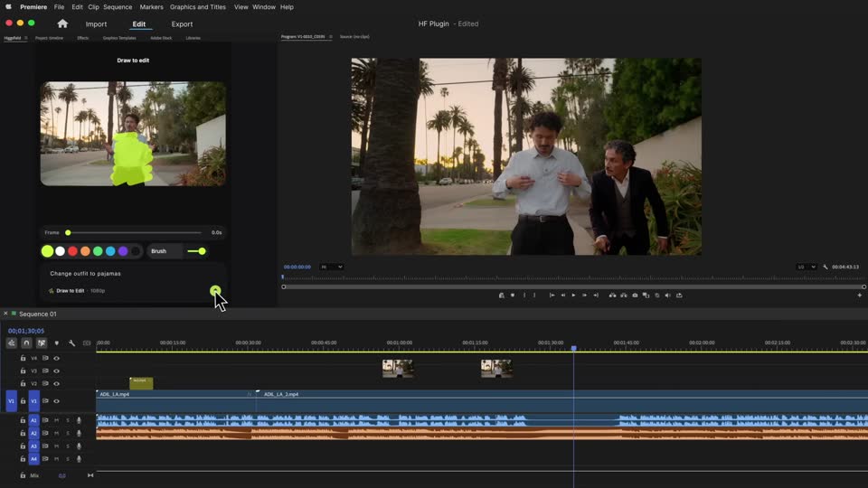The image size is (868, 488).
Task: Click the Brush tool button
Action: pos(165,251)
